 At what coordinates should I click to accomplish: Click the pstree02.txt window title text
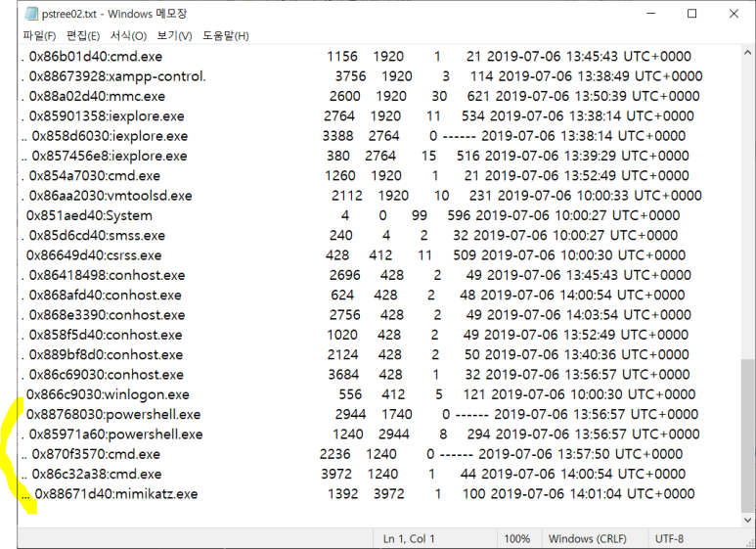(x=113, y=14)
